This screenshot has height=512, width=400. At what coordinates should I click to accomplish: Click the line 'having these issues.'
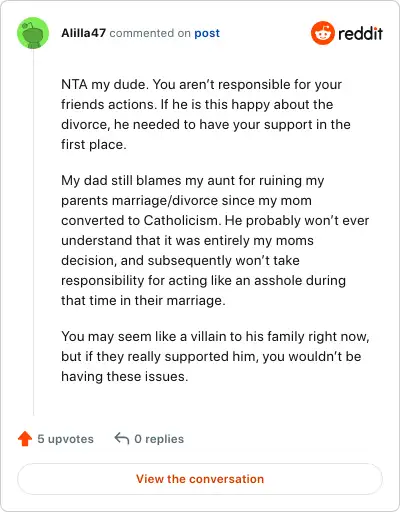click(125, 377)
